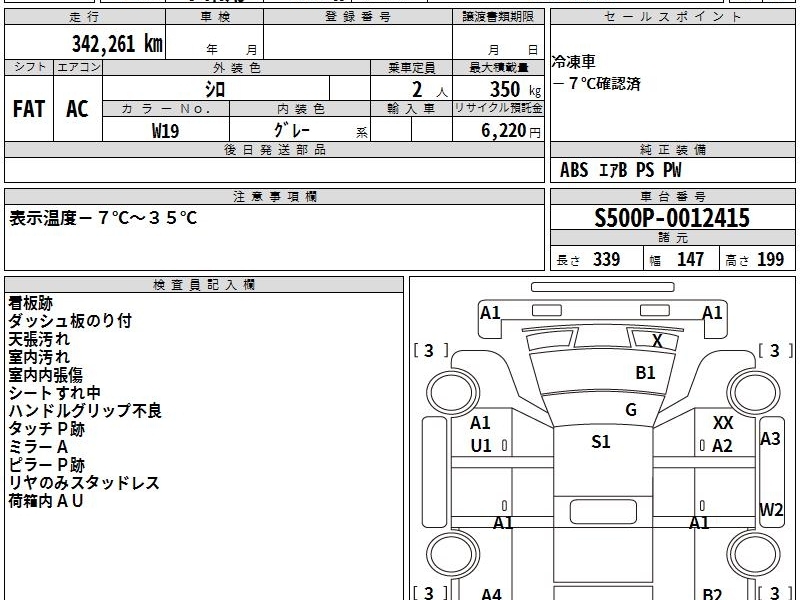Image resolution: width=800 pixels, height=600 pixels.
Task: Select inspector note 荷箱内AU
Action: 45,501
